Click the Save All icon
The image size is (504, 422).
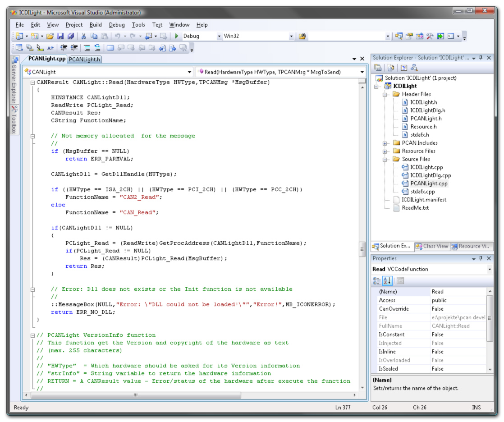[x=71, y=37]
